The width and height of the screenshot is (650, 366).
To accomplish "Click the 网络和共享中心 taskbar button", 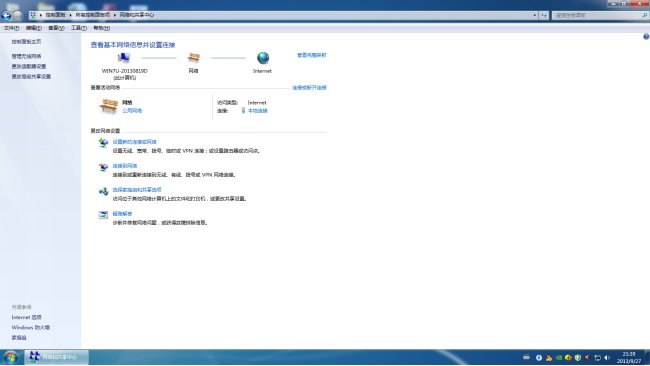I will point(57,357).
